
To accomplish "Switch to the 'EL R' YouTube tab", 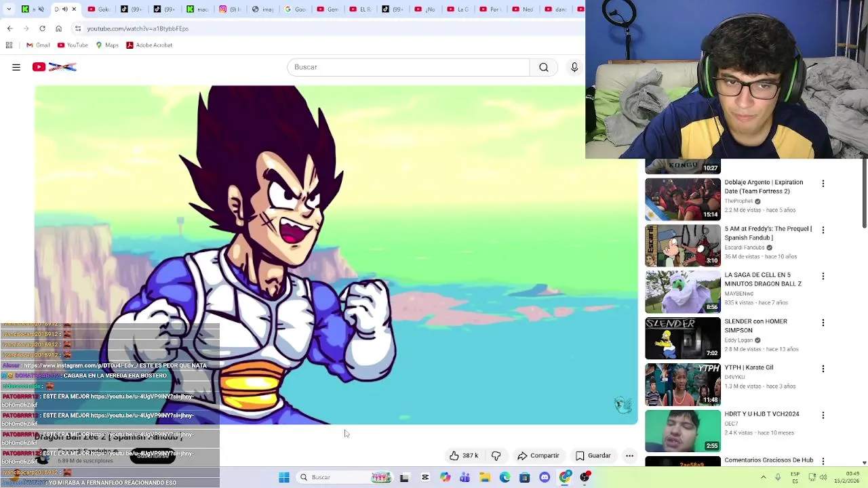I will pyautogui.click(x=359, y=9).
